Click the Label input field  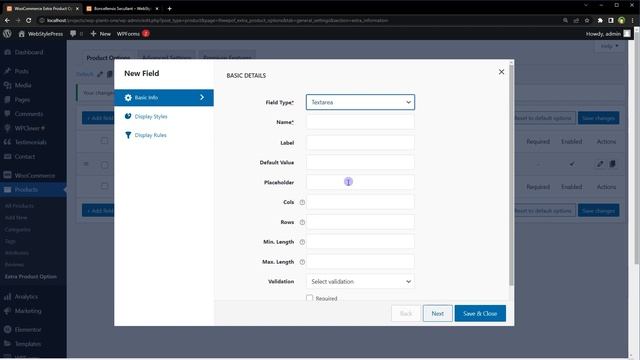coord(360,142)
